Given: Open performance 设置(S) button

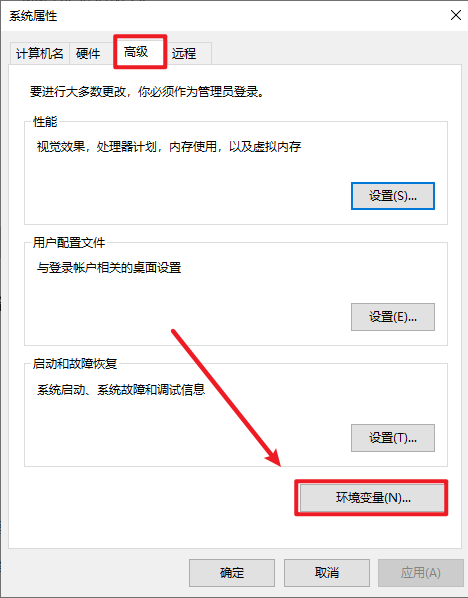Looking at the screenshot, I should [392, 196].
